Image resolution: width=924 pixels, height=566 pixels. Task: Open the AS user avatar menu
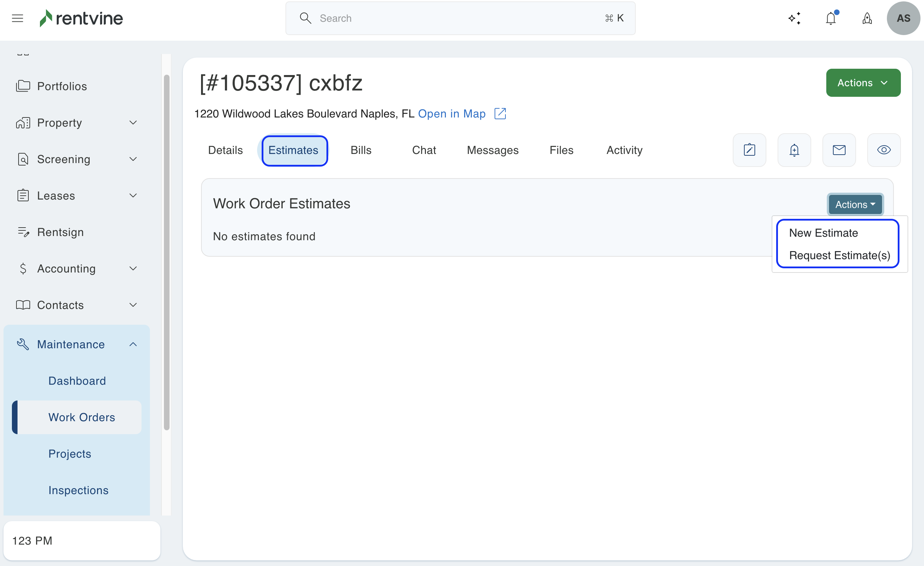[903, 18]
